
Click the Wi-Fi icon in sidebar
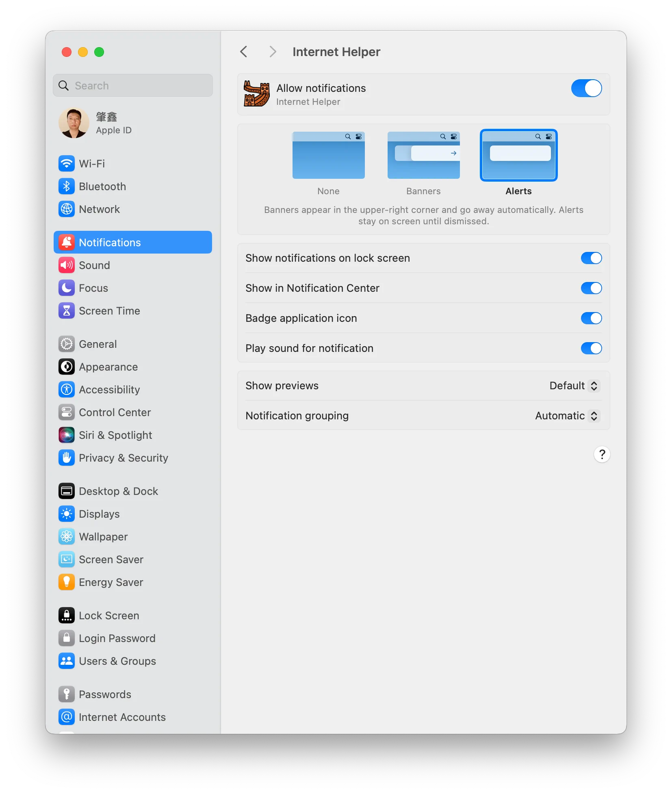pyautogui.click(x=67, y=164)
